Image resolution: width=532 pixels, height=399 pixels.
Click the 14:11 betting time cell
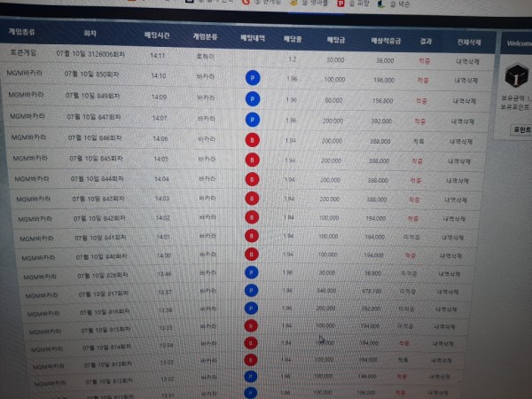click(x=158, y=55)
